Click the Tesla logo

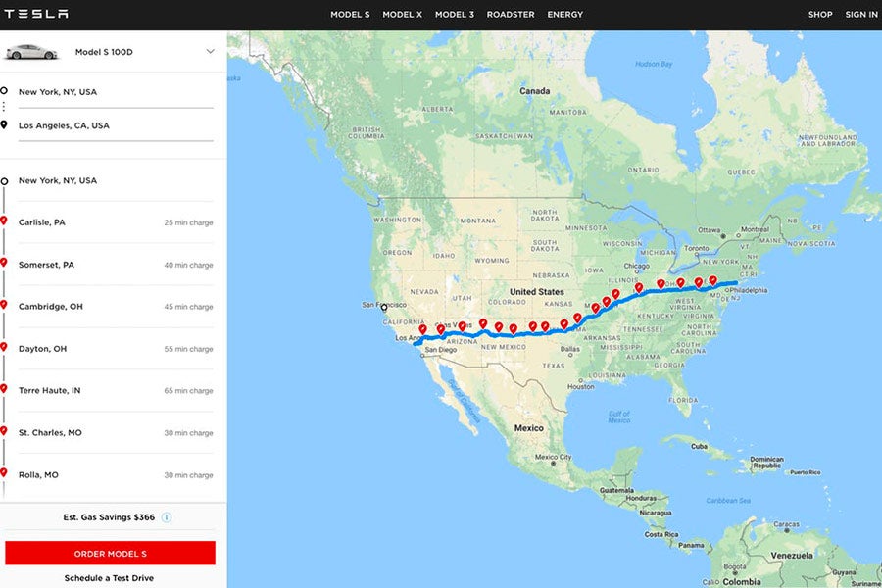36,14
